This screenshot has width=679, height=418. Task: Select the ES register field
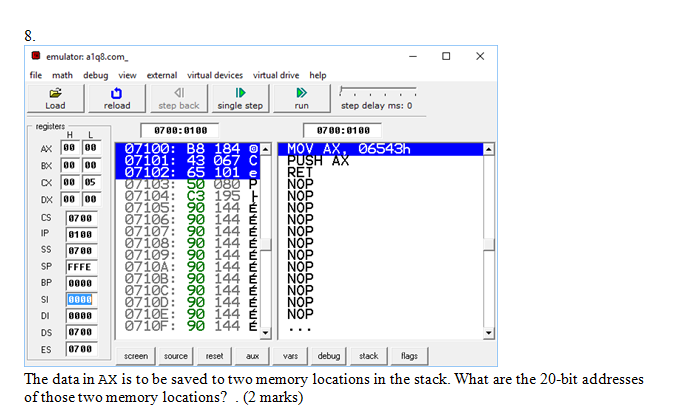(81, 349)
